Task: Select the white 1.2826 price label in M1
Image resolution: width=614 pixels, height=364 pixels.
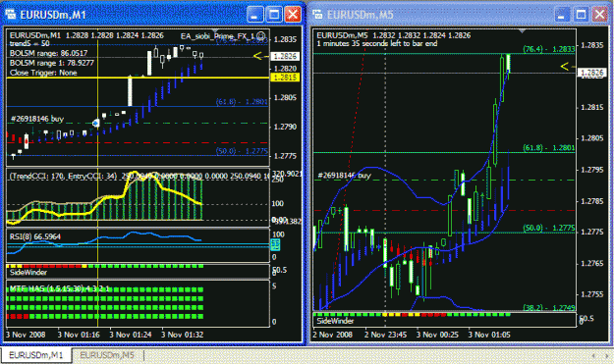Action: (x=286, y=56)
